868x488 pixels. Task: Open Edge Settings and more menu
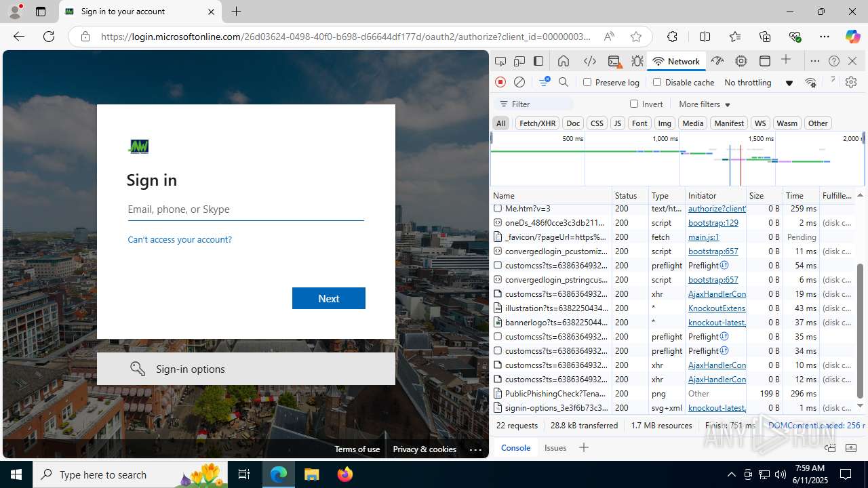coord(824,37)
